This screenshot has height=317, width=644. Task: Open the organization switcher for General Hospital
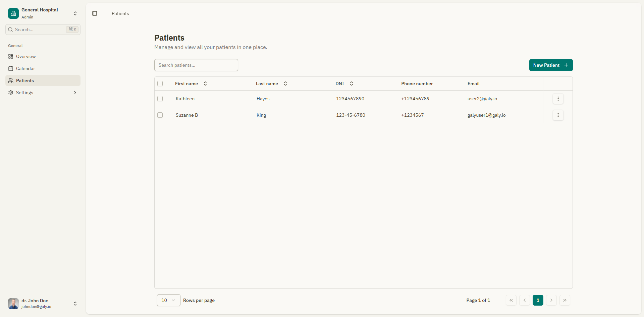(x=75, y=13)
